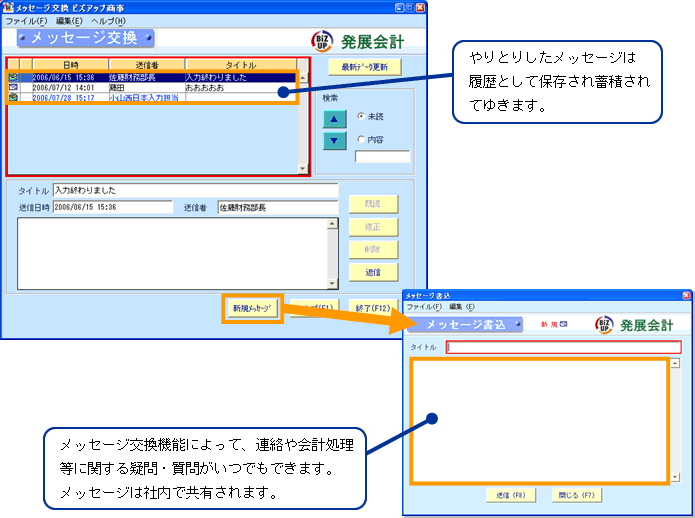Open the ファイル(F) menu in the main window

[27, 21]
